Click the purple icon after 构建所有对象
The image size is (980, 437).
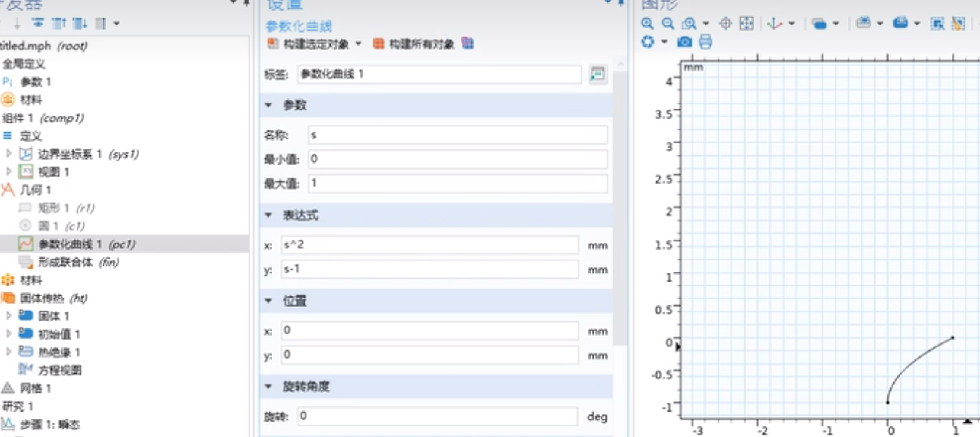pyautogui.click(x=468, y=43)
